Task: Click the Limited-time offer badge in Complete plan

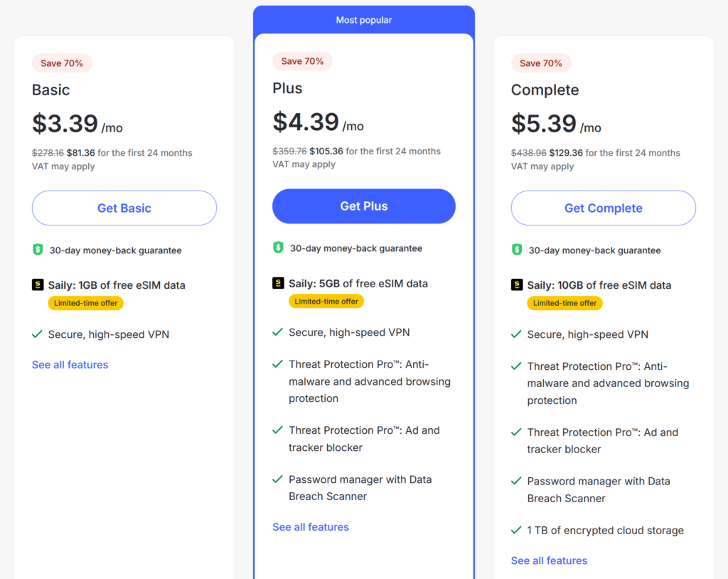Action: tap(564, 303)
